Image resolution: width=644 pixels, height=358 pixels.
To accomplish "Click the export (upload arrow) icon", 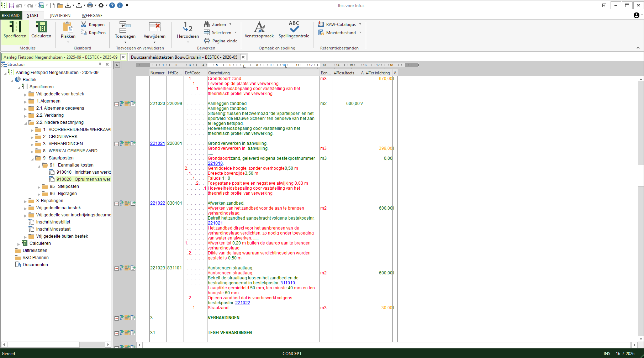I will (79, 5).
